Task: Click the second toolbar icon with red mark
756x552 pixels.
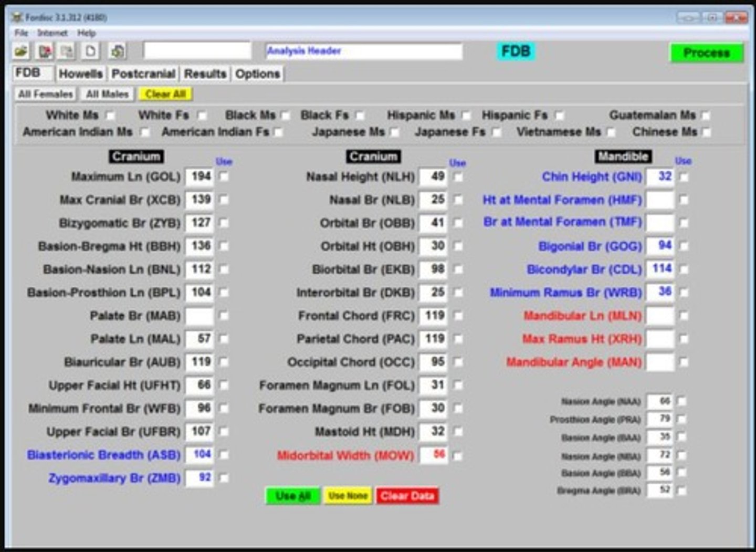Action: pyautogui.click(x=45, y=51)
